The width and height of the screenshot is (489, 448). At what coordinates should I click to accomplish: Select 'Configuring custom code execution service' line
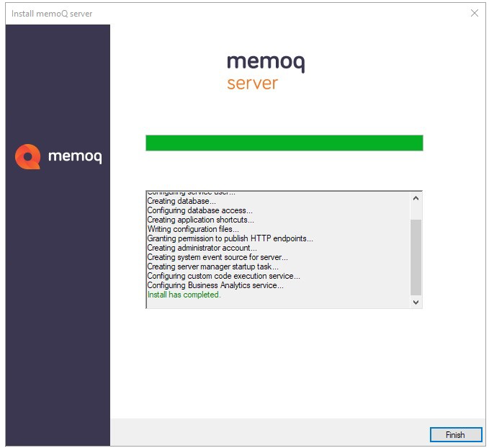coord(223,276)
